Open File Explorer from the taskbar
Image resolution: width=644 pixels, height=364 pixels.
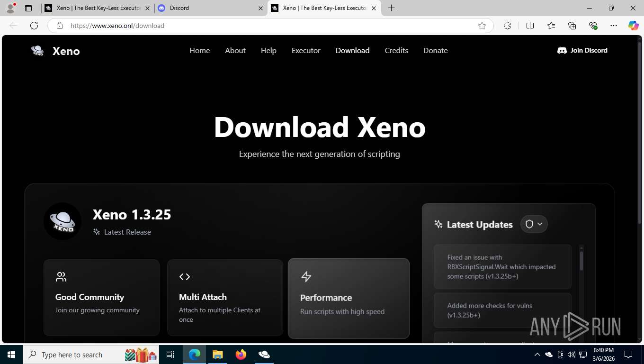217,355
